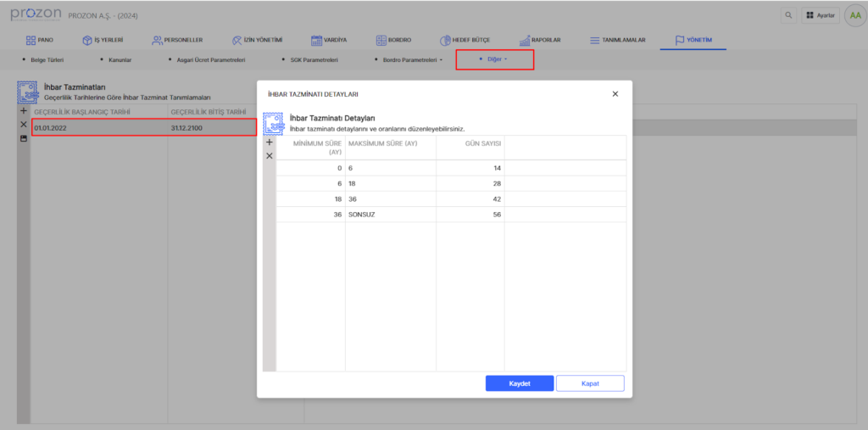The height and width of the screenshot is (430, 868).
Task: Open the SGK Parametreleri submenu item
Action: coord(309,60)
